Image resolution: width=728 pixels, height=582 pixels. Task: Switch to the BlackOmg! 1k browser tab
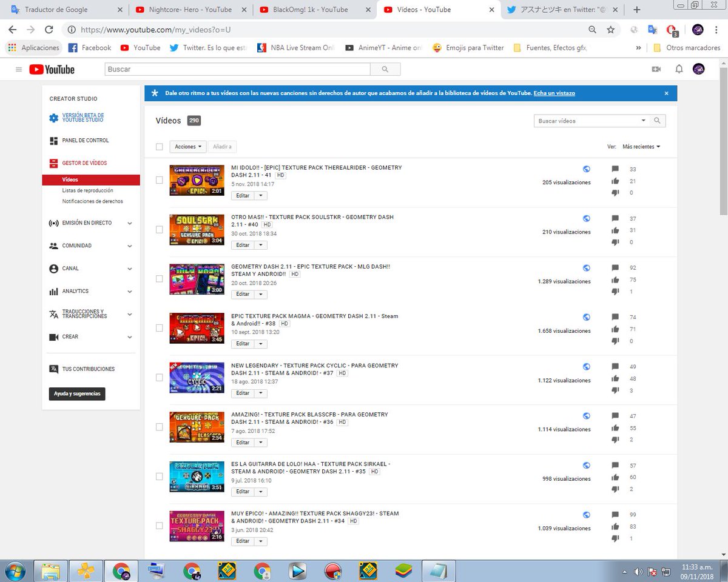[x=312, y=10]
